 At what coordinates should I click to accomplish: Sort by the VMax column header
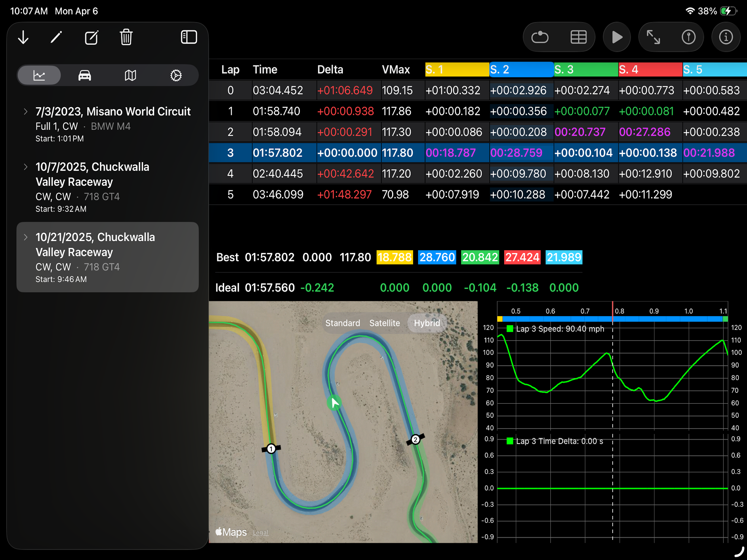pos(396,69)
